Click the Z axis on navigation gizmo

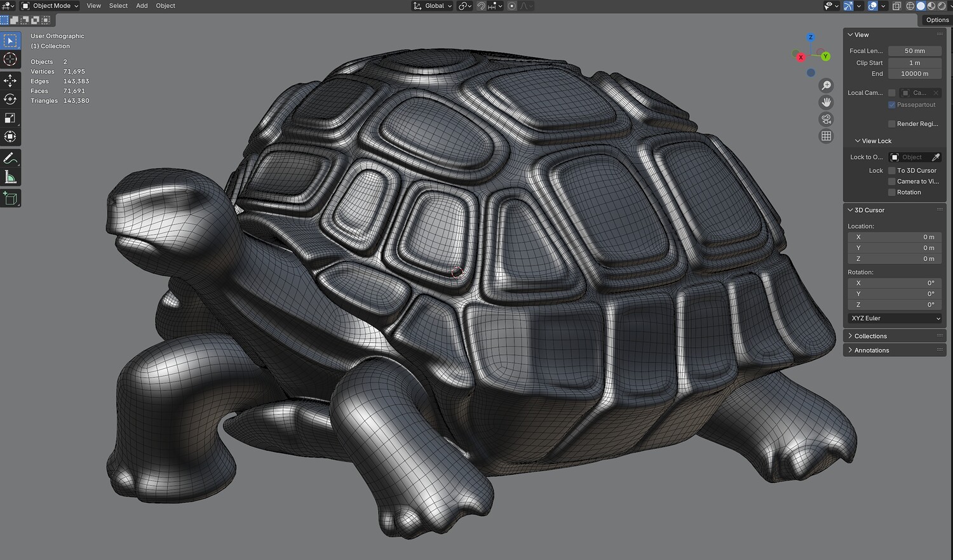pyautogui.click(x=811, y=37)
